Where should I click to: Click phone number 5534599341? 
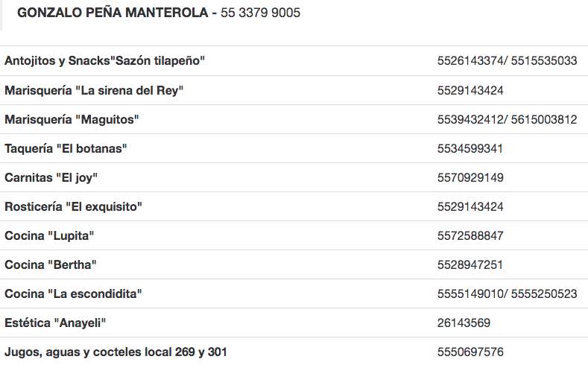tap(470, 148)
